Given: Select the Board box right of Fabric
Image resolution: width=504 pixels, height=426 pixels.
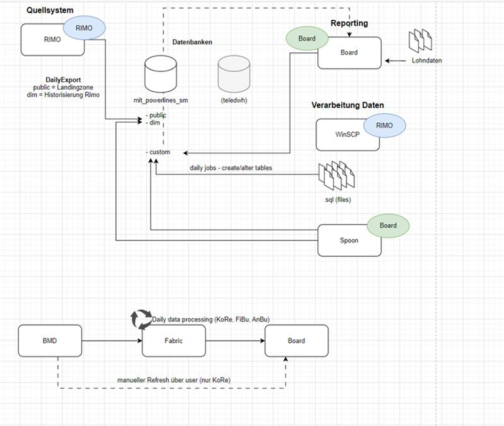Looking at the screenshot, I should tap(297, 341).
